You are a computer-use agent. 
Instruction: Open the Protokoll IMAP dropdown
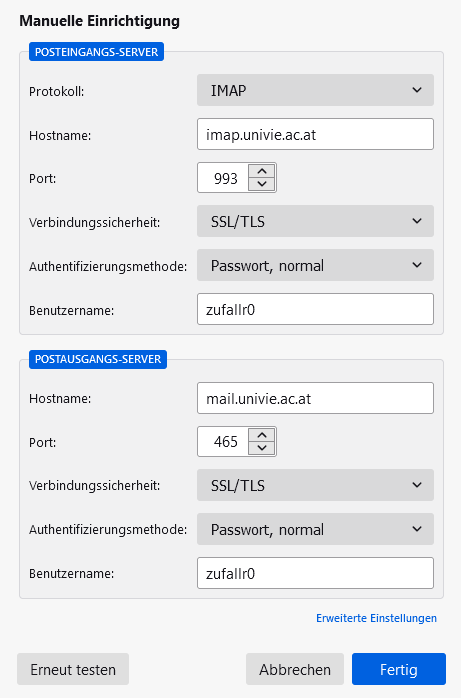click(x=315, y=90)
